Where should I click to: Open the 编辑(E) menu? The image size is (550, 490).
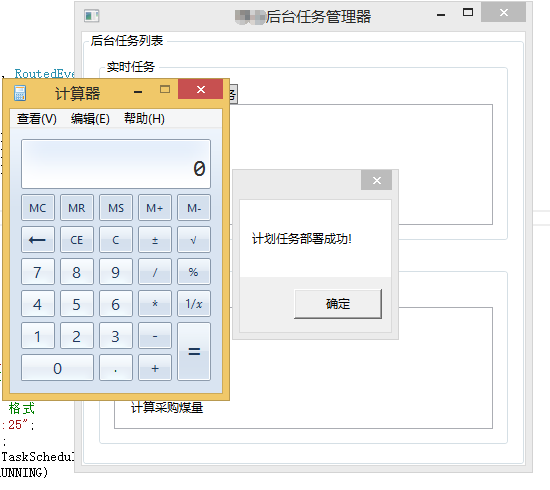(90, 119)
